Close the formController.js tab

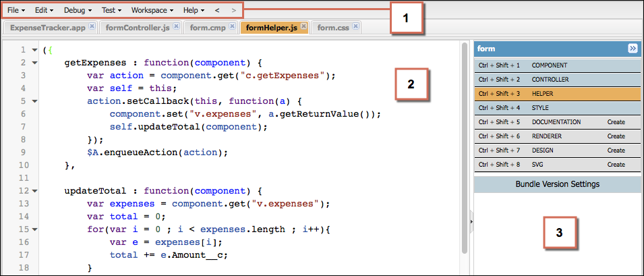click(176, 26)
